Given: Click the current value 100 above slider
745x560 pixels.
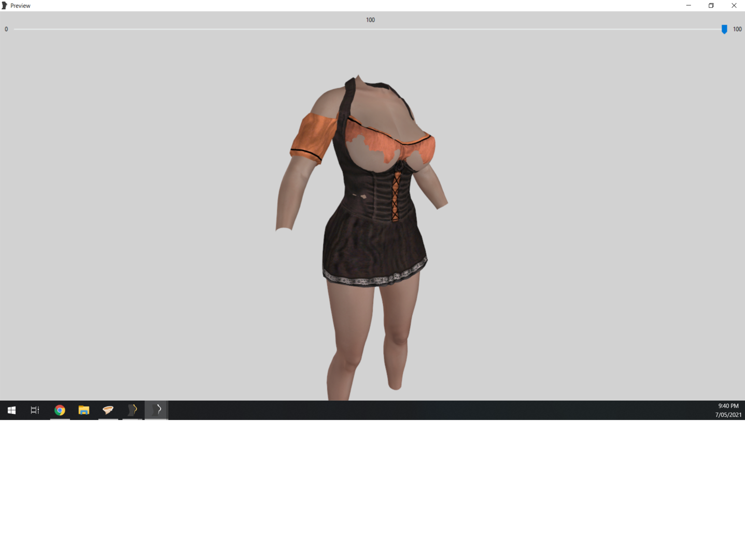Looking at the screenshot, I should coord(370,20).
